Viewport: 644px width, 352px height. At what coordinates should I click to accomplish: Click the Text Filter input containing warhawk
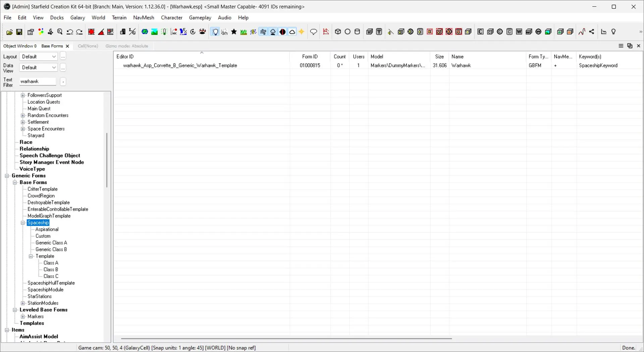tap(38, 82)
